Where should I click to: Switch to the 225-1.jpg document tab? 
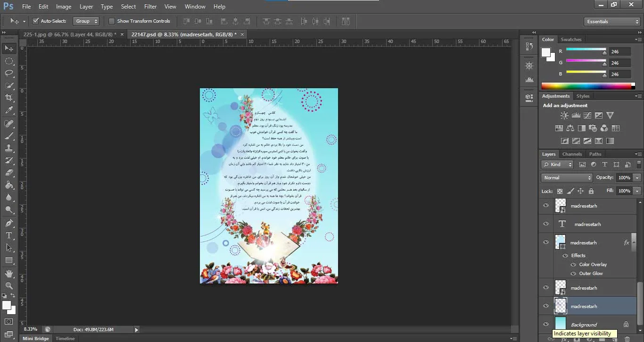coord(70,34)
